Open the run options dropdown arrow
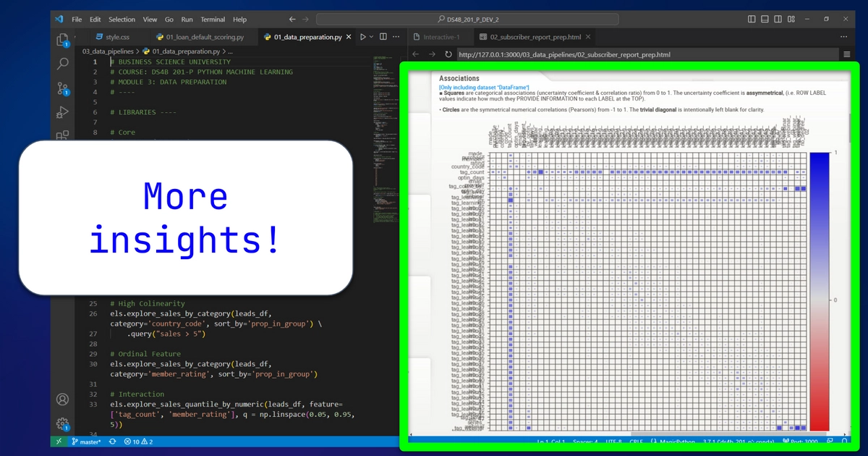 click(373, 36)
